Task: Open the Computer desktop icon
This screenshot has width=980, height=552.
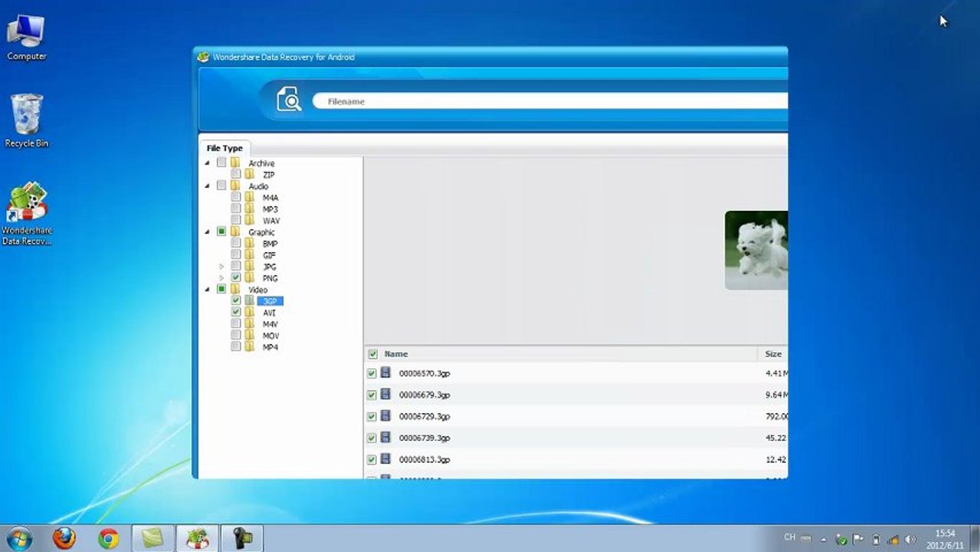Action: (x=26, y=38)
